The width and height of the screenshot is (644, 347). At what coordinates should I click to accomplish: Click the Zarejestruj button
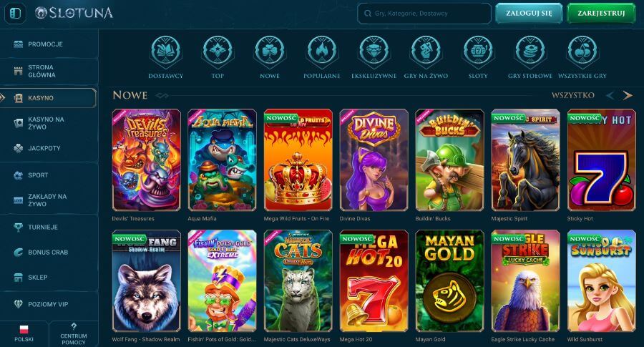tap(601, 13)
